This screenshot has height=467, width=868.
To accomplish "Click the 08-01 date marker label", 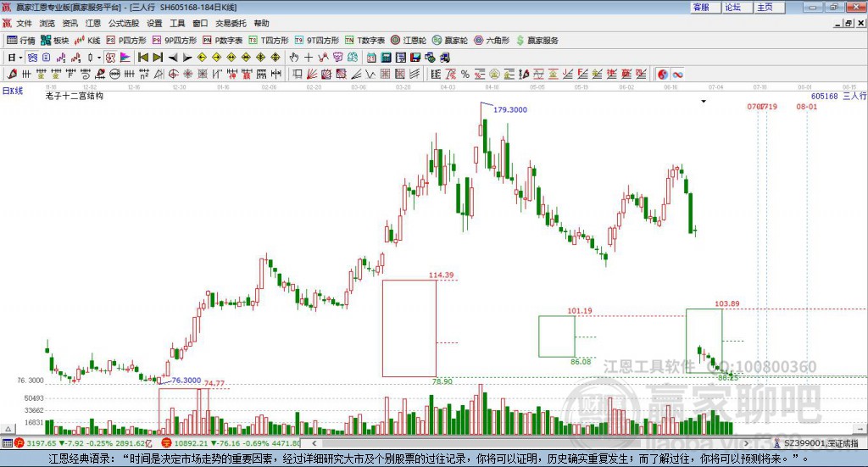I will 807,106.
